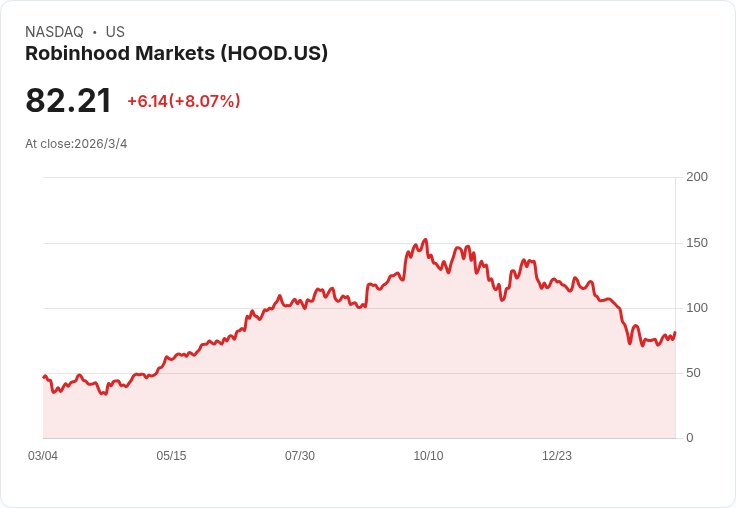Select the 05/15 date on x-axis
This screenshot has height=508, width=736.
click(171, 456)
